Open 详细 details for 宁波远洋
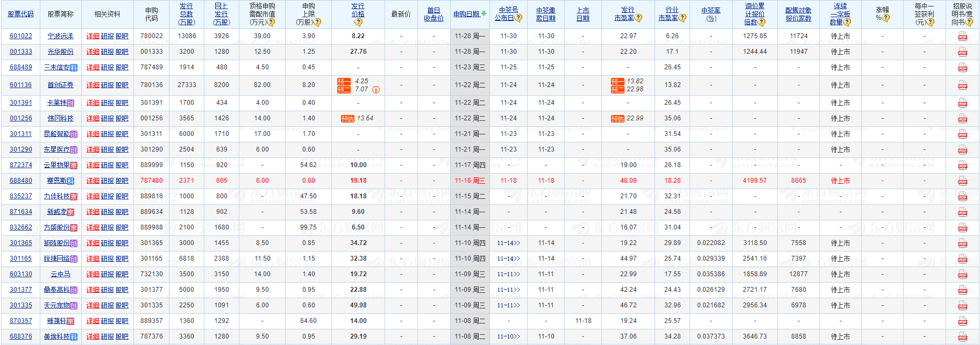980x345 pixels. pos(93,36)
